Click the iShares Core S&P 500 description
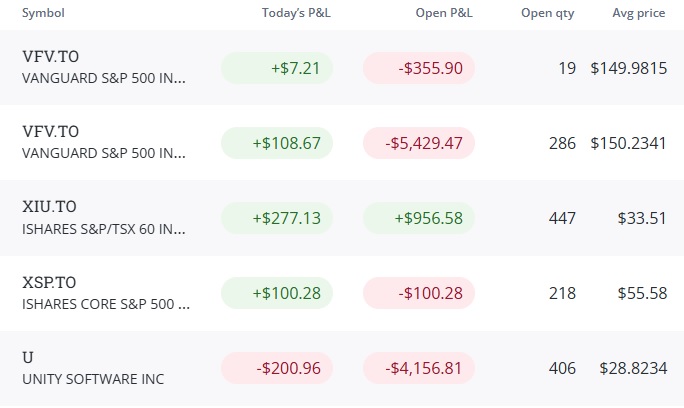 click(106, 304)
